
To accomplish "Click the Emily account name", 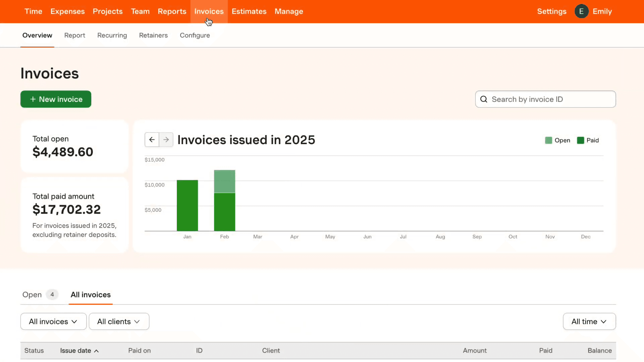I will pyautogui.click(x=602, y=11).
